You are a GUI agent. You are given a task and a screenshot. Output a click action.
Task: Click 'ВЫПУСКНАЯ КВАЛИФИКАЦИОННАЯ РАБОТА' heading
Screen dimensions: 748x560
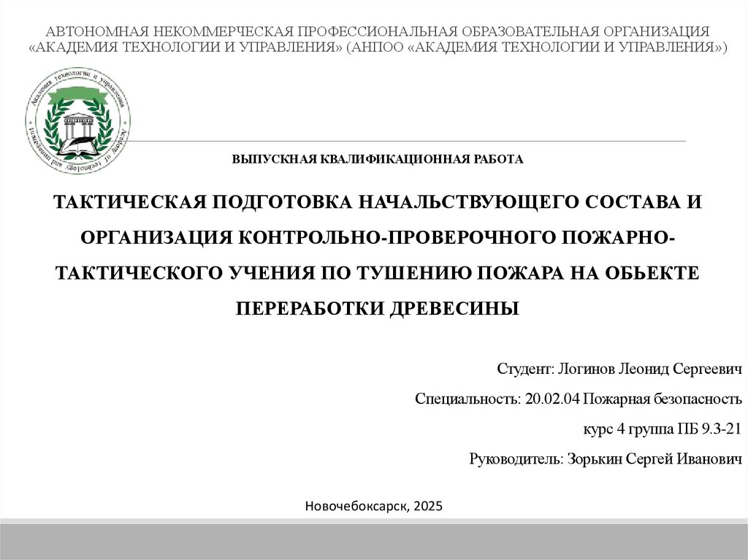(378, 159)
